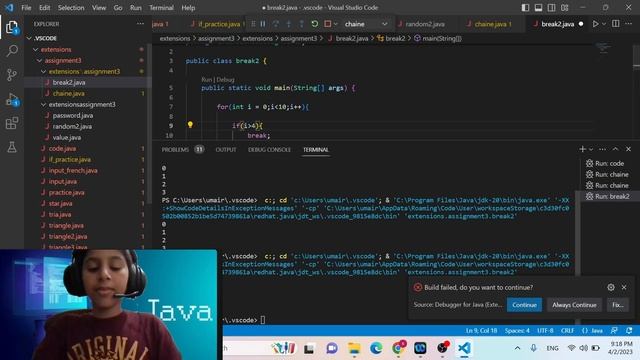This screenshot has width=640, height=360.
Task: Open editor More Actions ellipsis
Action: pos(629,24)
